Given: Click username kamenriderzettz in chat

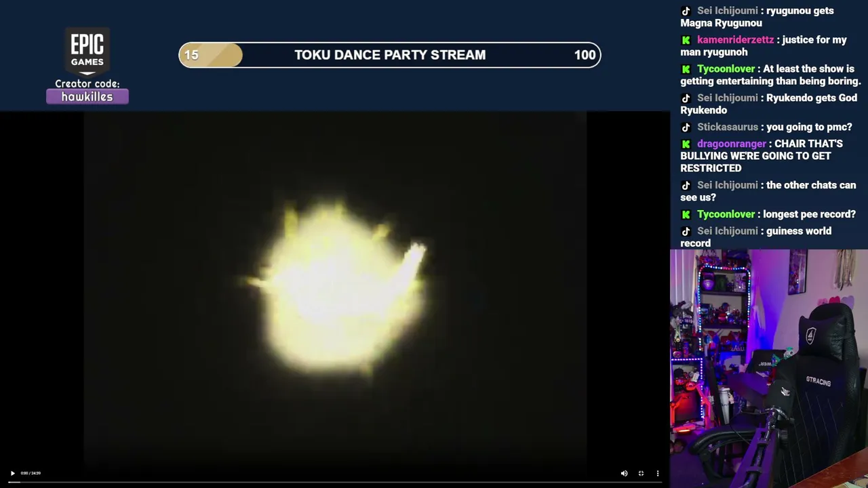Looking at the screenshot, I should (x=735, y=40).
